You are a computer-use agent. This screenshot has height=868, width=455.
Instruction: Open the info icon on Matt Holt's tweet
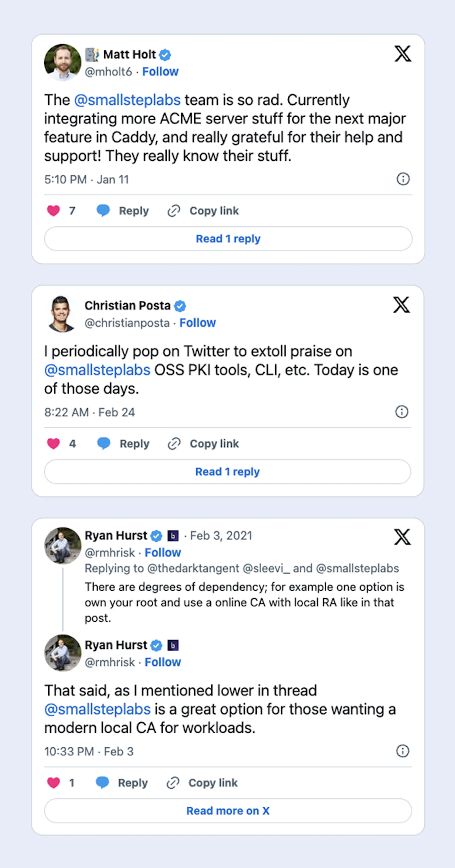pyautogui.click(x=403, y=179)
